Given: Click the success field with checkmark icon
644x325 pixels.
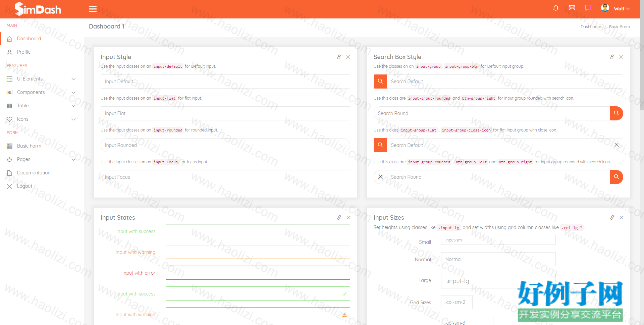Looking at the screenshot, I should [258, 293].
